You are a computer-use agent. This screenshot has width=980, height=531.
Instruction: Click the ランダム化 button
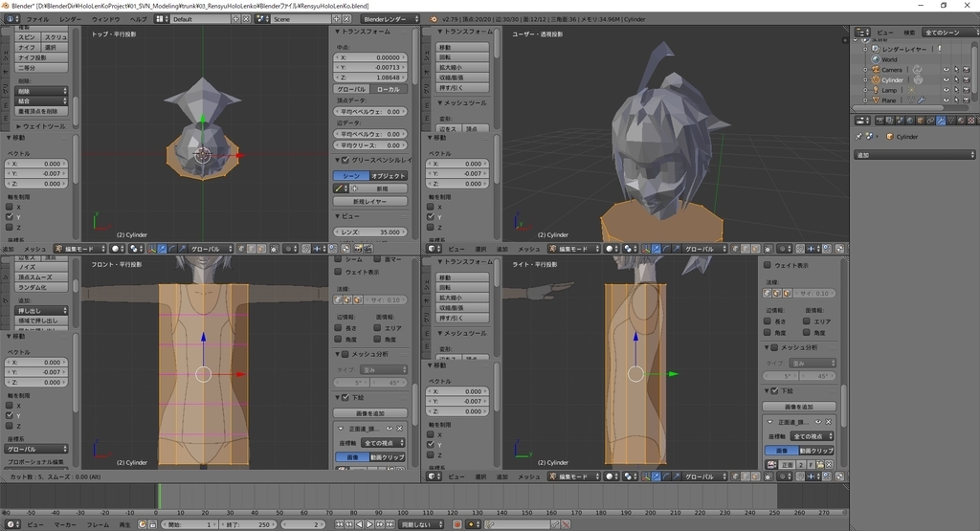tap(41, 287)
